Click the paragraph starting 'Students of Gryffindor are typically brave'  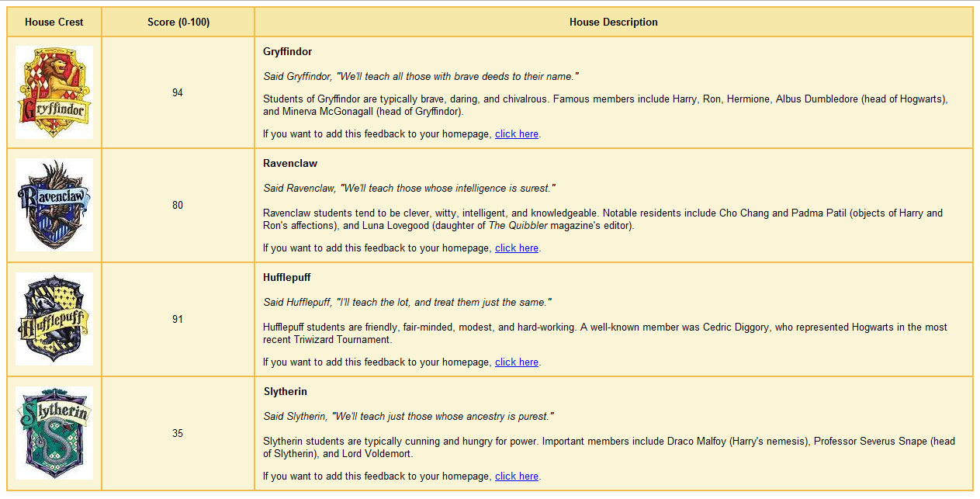coord(606,106)
